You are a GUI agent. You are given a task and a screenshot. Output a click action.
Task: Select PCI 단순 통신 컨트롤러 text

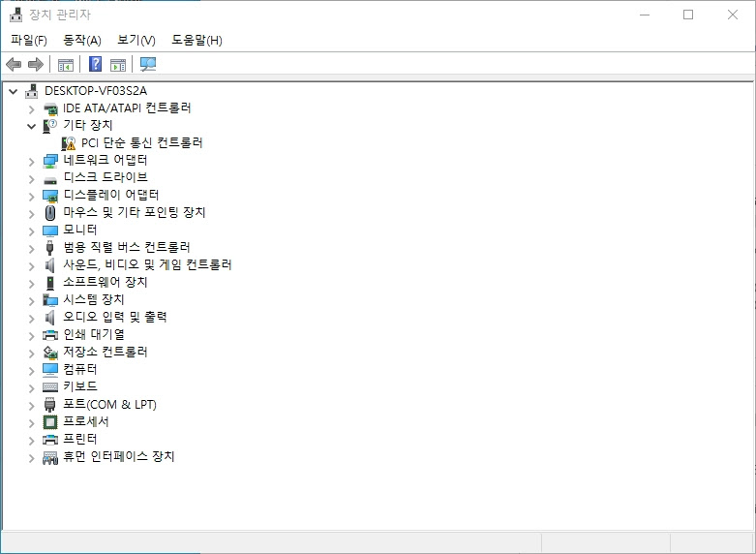pos(141,142)
